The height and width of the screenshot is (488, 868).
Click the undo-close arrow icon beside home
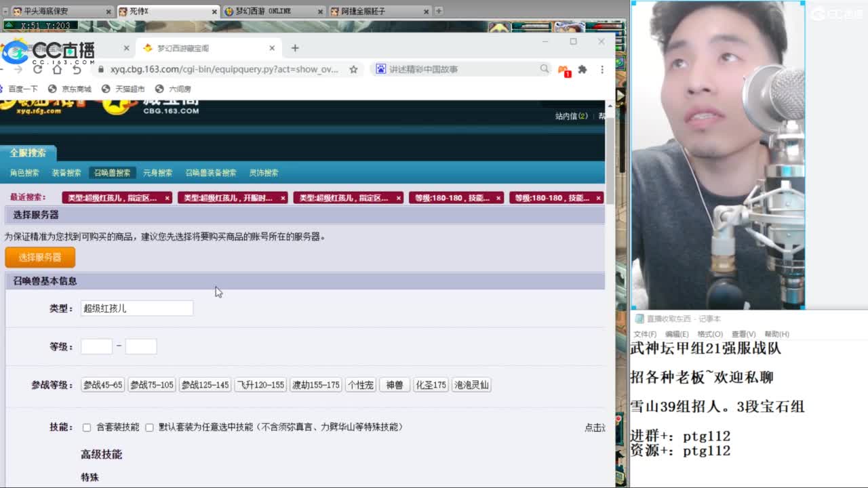coord(77,69)
